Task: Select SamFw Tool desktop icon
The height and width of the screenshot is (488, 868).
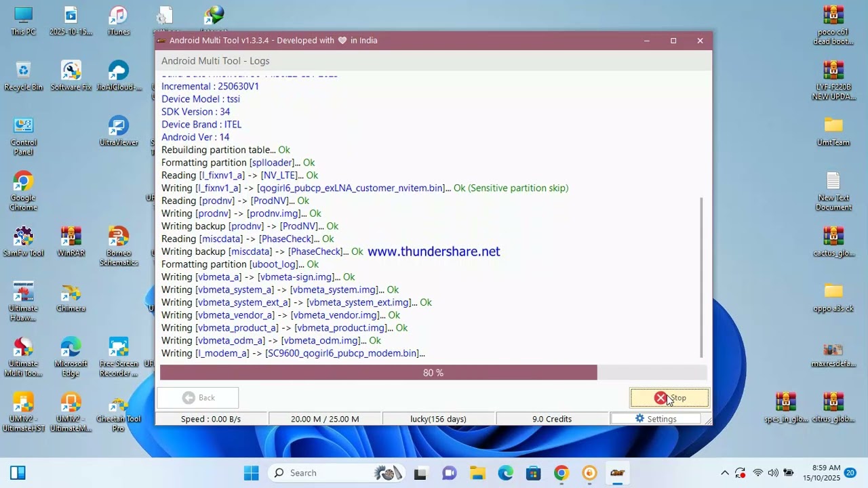Action: tap(23, 241)
